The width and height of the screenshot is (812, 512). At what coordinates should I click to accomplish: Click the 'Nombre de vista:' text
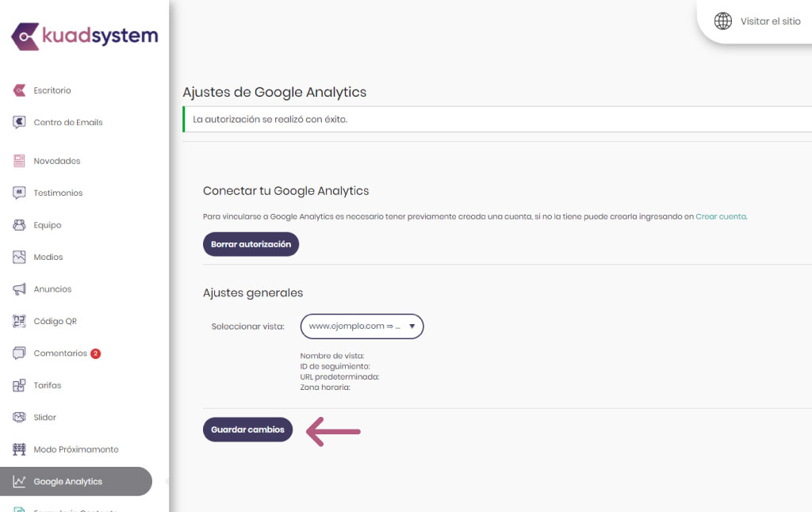(332, 356)
